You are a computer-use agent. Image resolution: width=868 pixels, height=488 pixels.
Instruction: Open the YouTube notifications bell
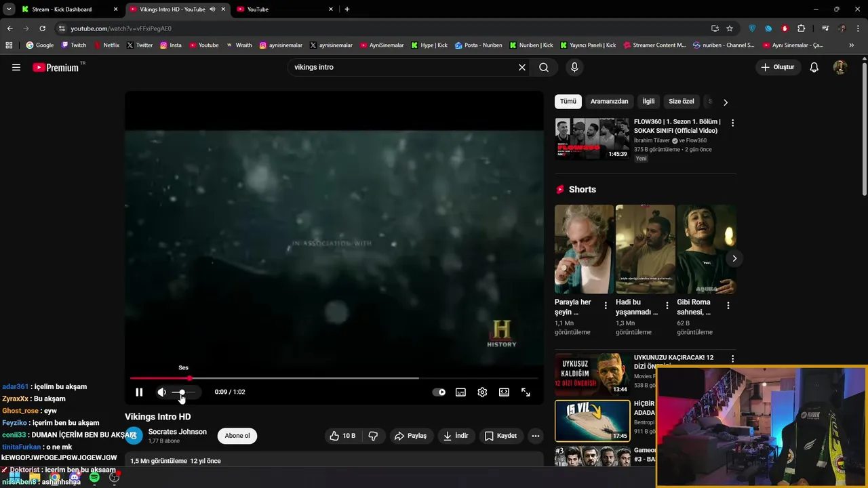coord(814,67)
